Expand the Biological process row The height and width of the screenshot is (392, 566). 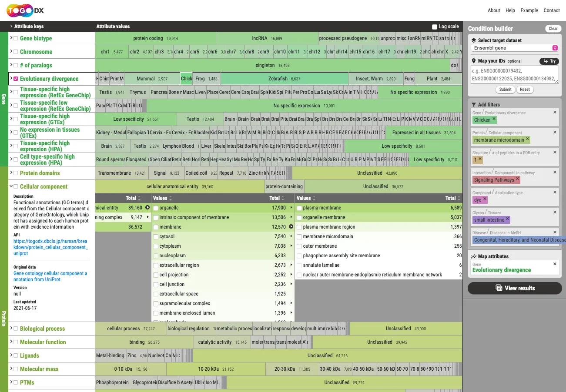click(11, 329)
